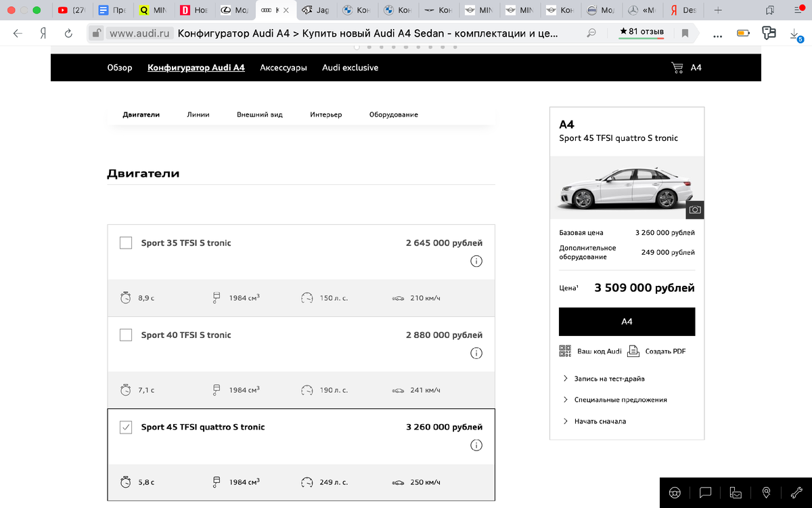Switch to the Jaguar browser tab
Viewport: 812px width, 508px height.
(315, 11)
